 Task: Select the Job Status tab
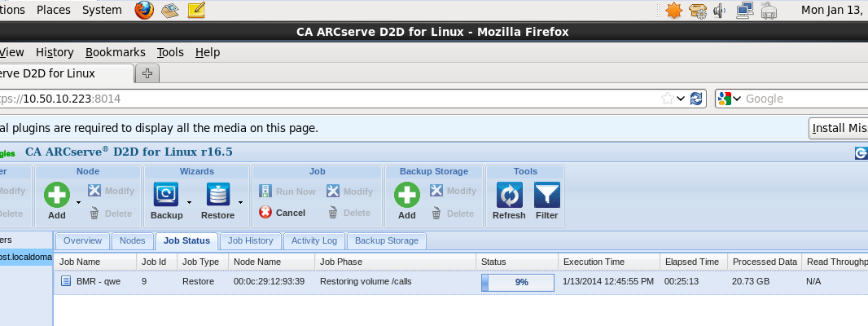(x=186, y=240)
